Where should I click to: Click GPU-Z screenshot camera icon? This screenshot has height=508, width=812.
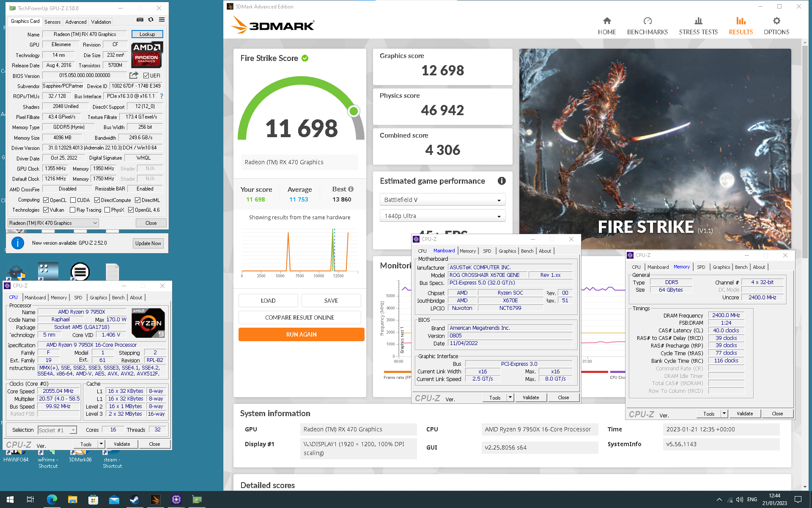pyautogui.click(x=140, y=19)
